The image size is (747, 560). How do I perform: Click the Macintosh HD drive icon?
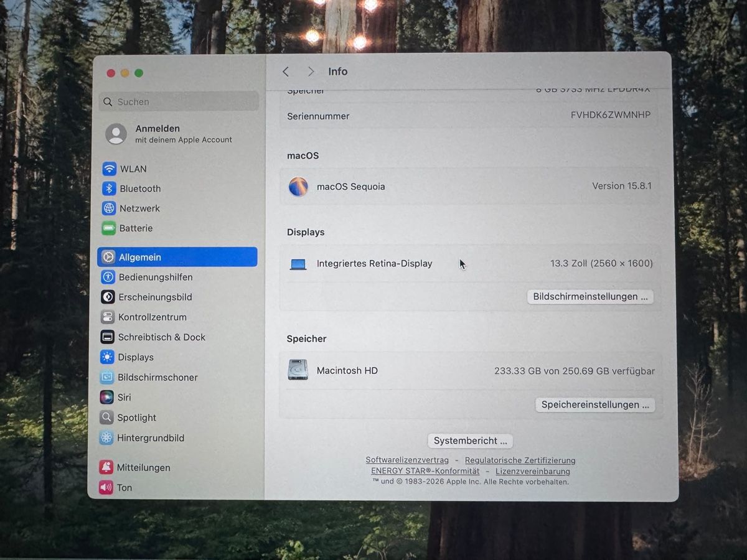[298, 370]
